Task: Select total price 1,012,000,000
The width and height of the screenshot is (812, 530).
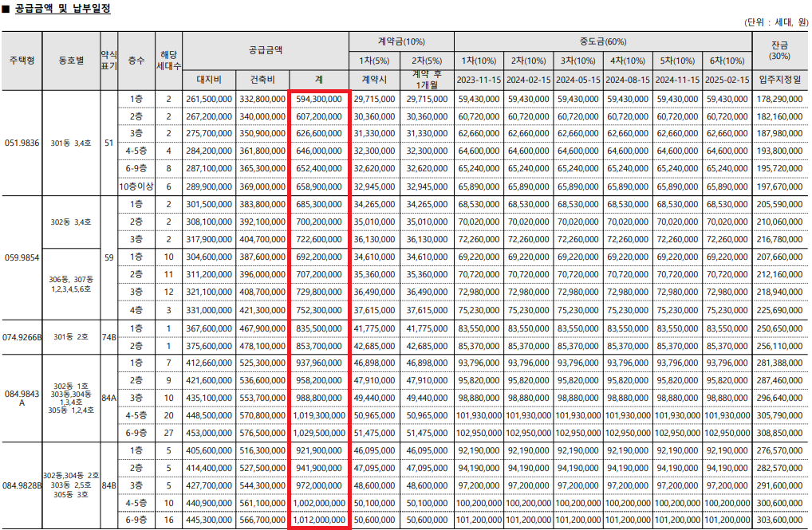Action: 319,520
